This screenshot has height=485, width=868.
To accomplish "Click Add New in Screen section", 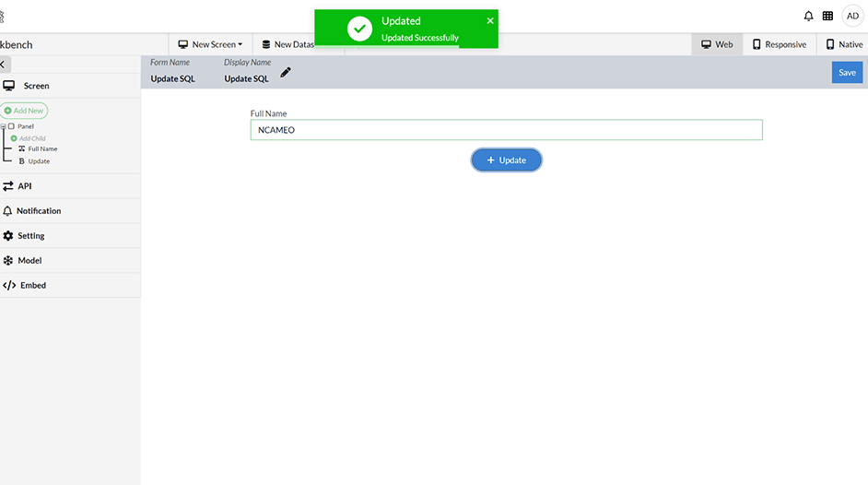I will (x=24, y=111).
